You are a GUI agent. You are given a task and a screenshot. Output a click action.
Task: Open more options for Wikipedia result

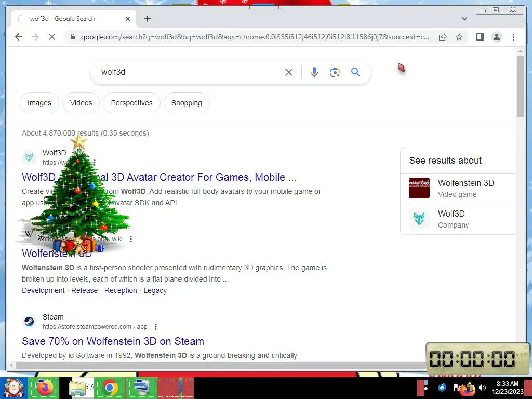(130, 239)
